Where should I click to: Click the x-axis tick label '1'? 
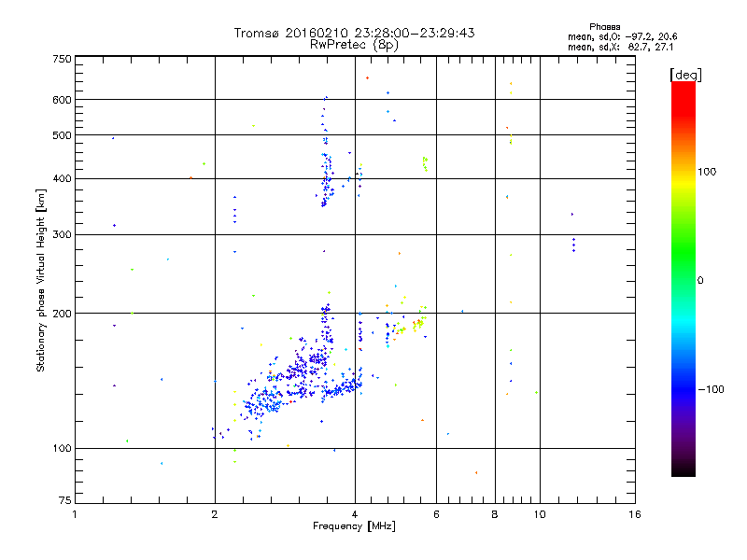(75, 514)
